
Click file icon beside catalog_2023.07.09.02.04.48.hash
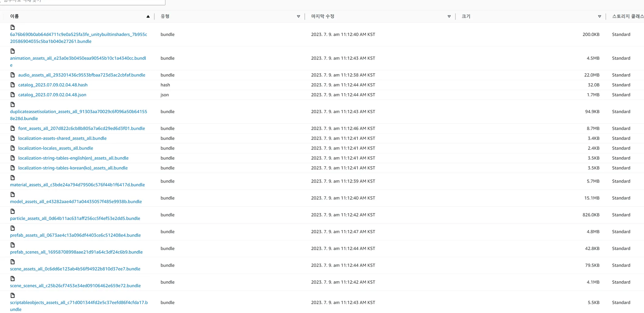[x=13, y=85]
